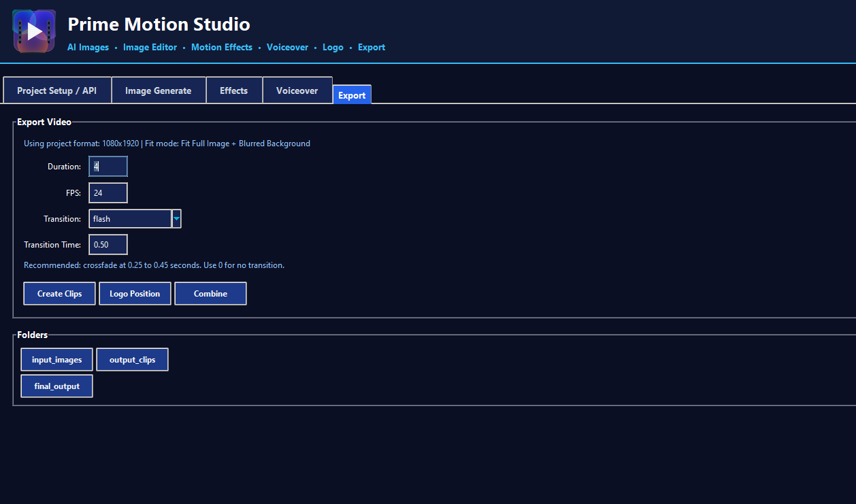Screen dimensions: 856x504
Task: Go to the Effects tab
Action: tap(233, 90)
